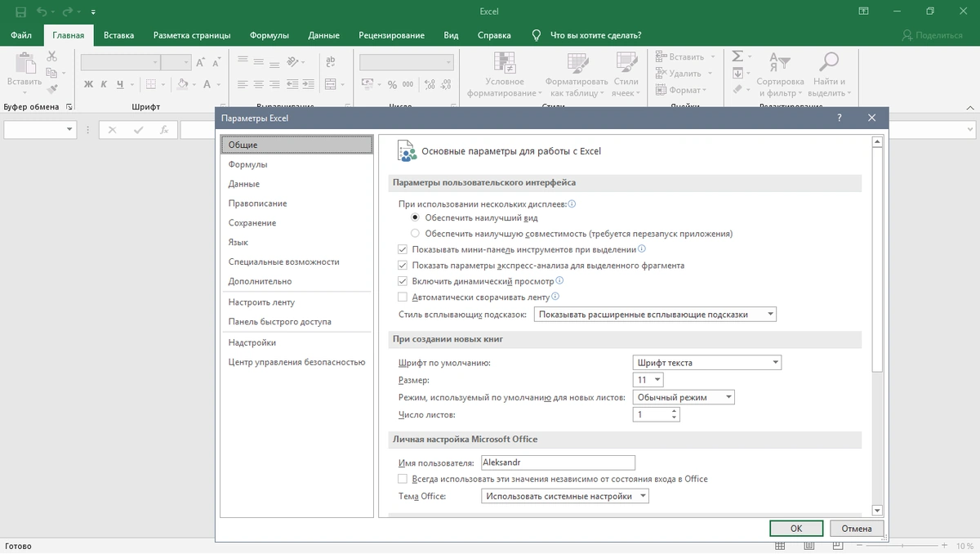Click the OK button

(x=796, y=529)
